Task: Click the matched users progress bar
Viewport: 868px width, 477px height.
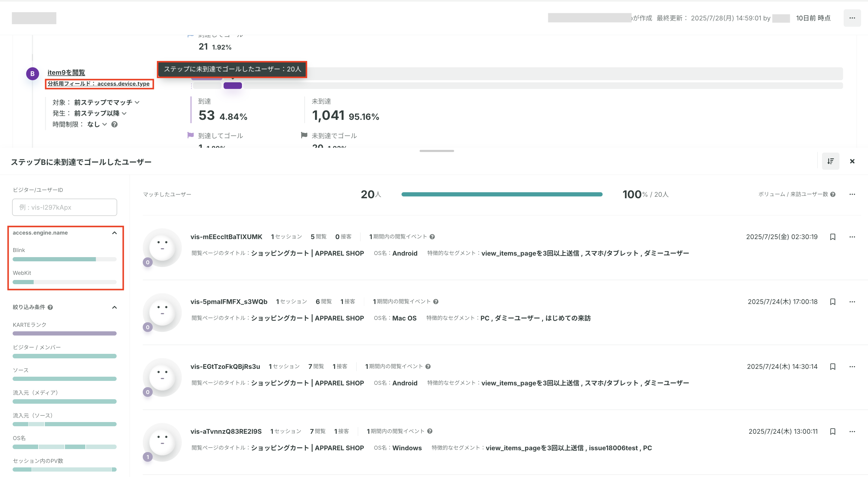Action: click(x=502, y=194)
